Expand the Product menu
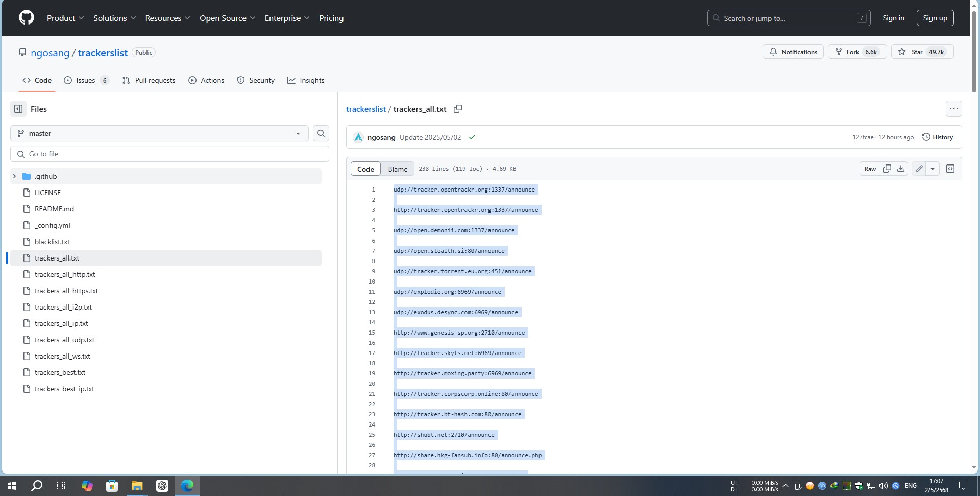Screen dimensions: 980x496 (65, 18)
